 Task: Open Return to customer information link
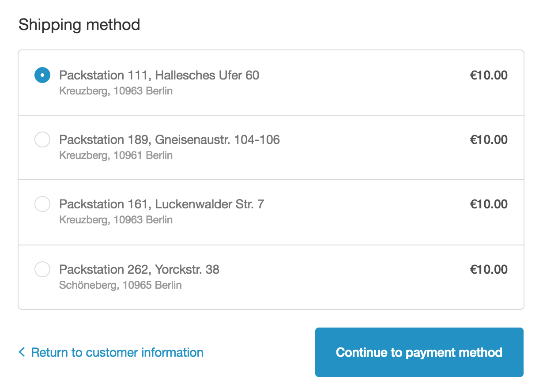(x=117, y=352)
